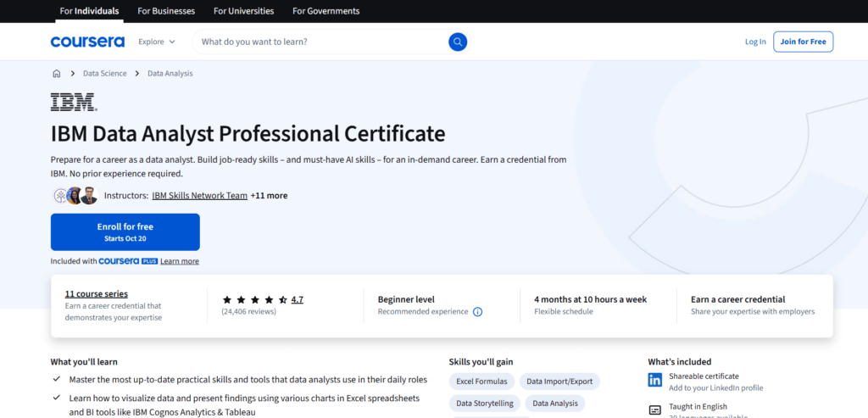Switch to the For Businesses tab

[166, 11]
